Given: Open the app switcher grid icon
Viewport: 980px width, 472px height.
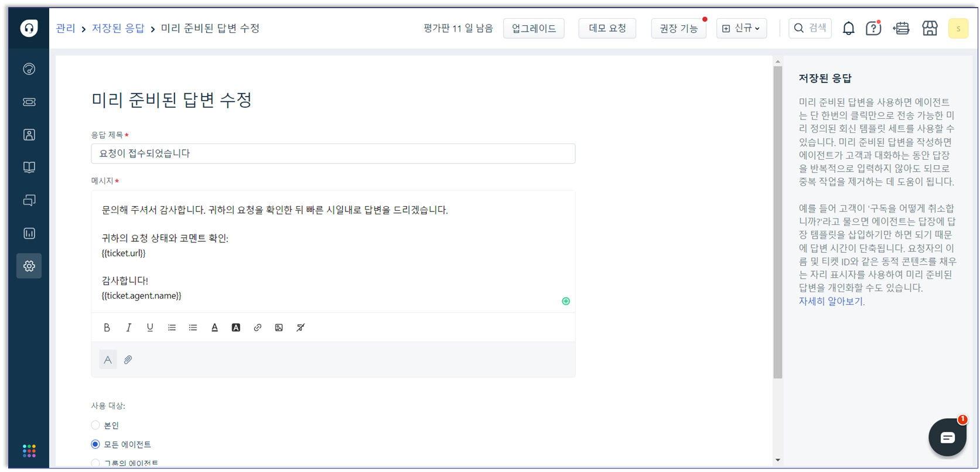Looking at the screenshot, I should pyautogui.click(x=29, y=451).
